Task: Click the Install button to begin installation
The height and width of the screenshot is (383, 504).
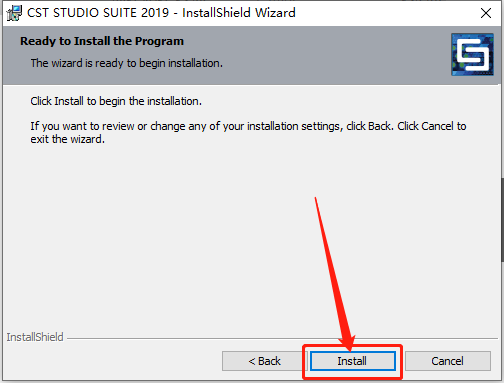Action: pyautogui.click(x=353, y=361)
